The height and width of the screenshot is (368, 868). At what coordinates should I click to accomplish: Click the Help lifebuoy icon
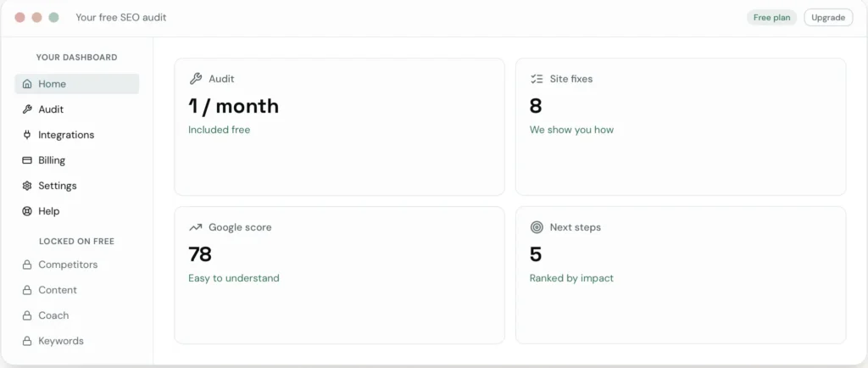(x=26, y=211)
